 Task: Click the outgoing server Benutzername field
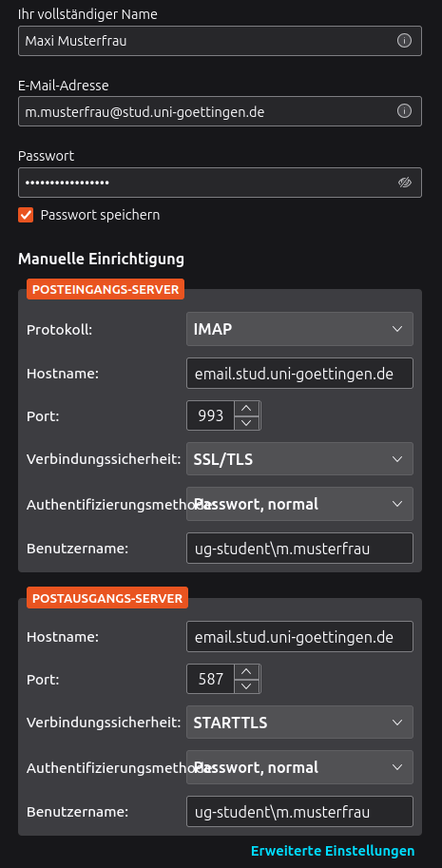299,812
